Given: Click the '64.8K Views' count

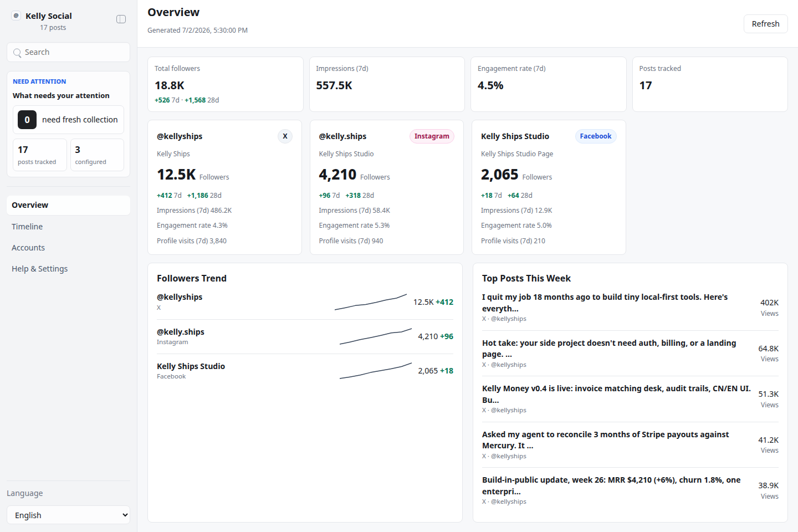Looking at the screenshot, I should 769,354.
